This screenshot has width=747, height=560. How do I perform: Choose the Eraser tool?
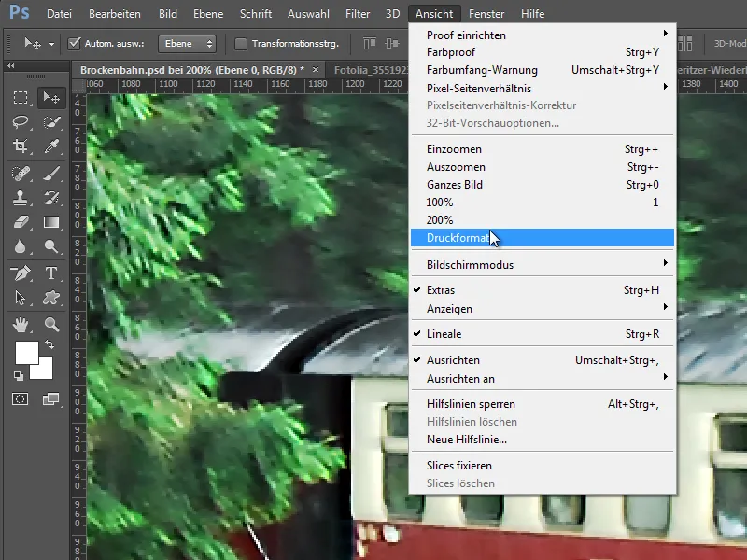[20, 222]
